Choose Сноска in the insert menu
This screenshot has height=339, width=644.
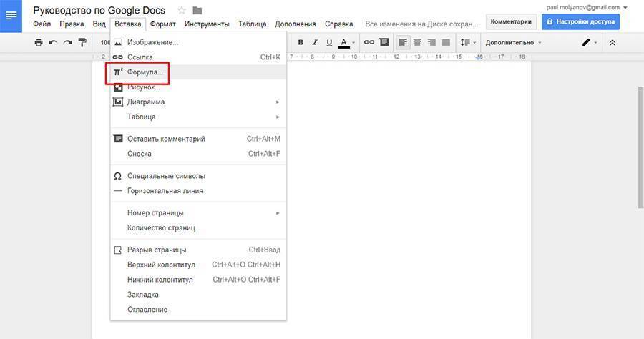[198, 154]
